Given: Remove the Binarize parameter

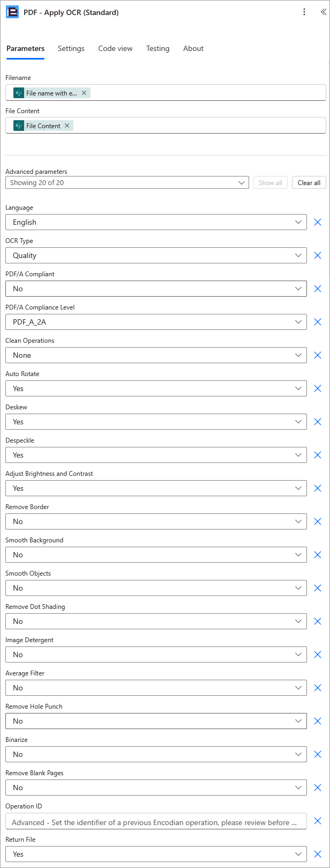Looking at the screenshot, I should tap(318, 754).
